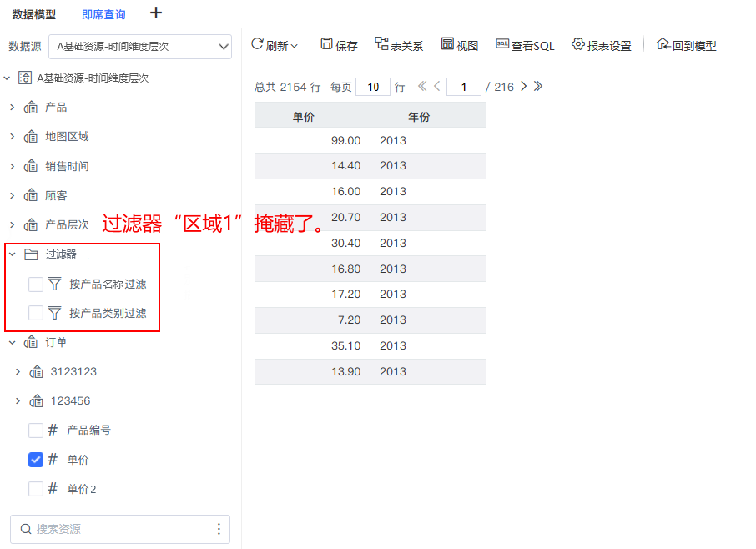Click the cell with value 13.90
The height and width of the screenshot is (549, 756).
[x=312, y=371]
